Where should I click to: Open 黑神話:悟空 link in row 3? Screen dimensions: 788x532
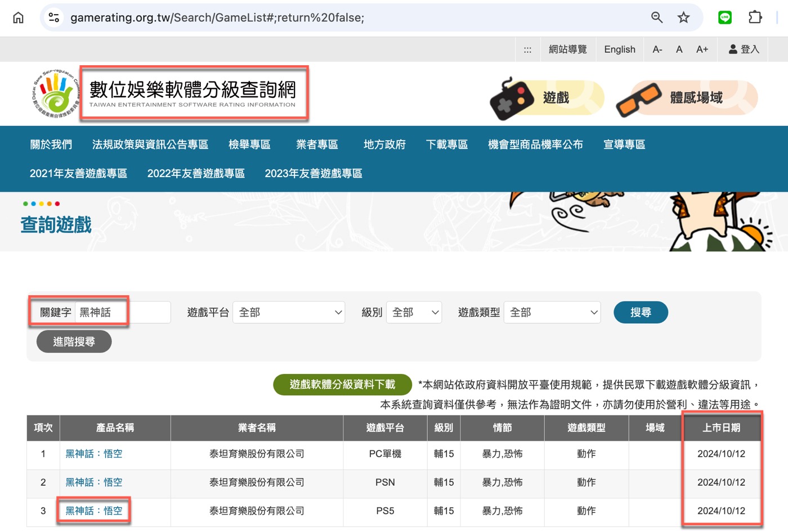[x=94, y=511]
